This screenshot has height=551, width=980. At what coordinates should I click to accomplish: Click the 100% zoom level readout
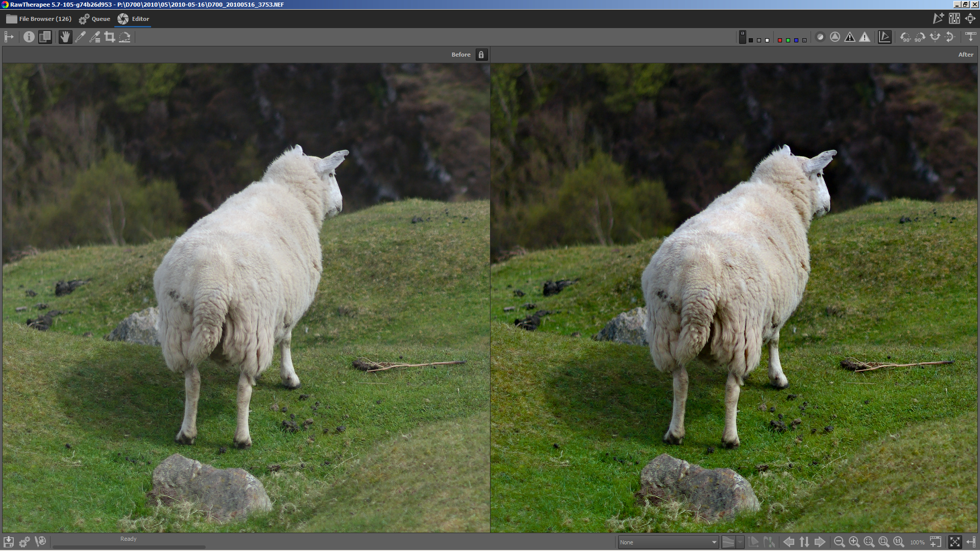[917, 543]
